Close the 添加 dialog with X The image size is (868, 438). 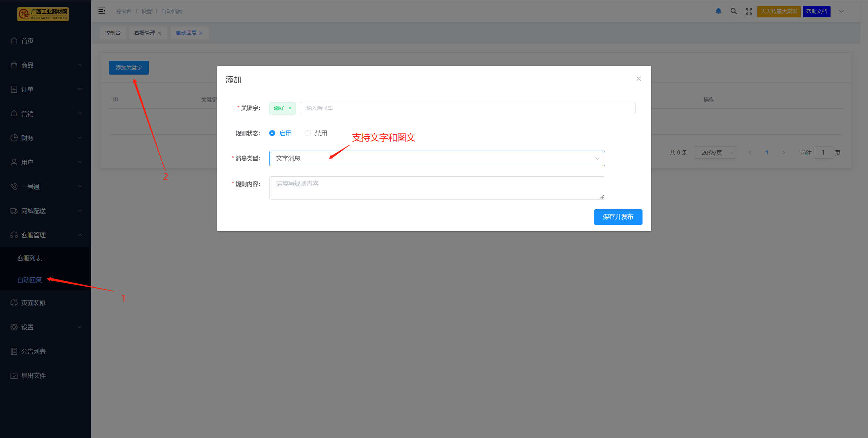[x=638, y=79]
